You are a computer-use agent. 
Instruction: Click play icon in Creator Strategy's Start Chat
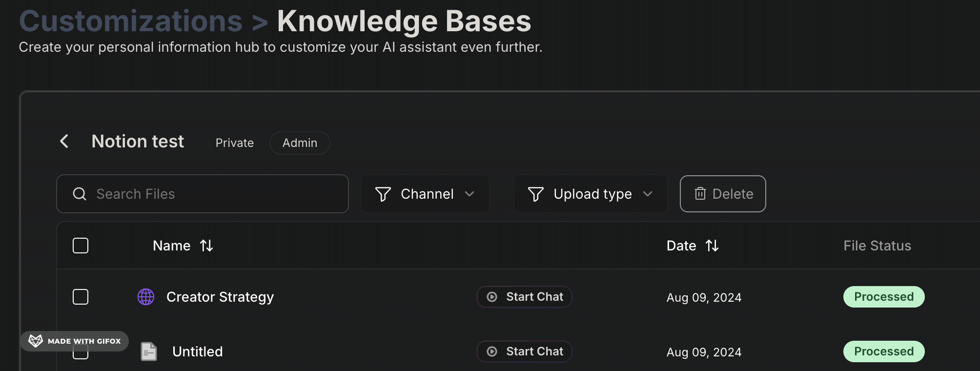[x=492, y=297]
